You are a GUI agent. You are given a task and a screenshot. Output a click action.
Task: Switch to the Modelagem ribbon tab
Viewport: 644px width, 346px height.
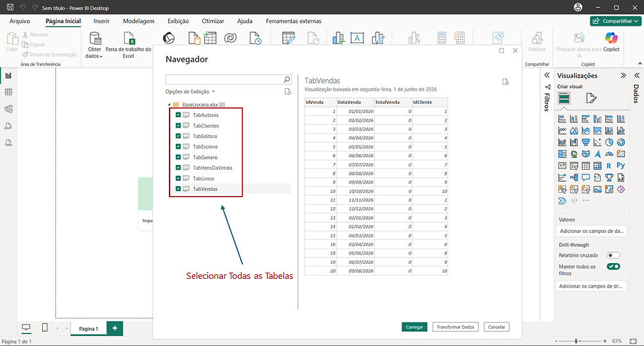click(x=139, y=21)
